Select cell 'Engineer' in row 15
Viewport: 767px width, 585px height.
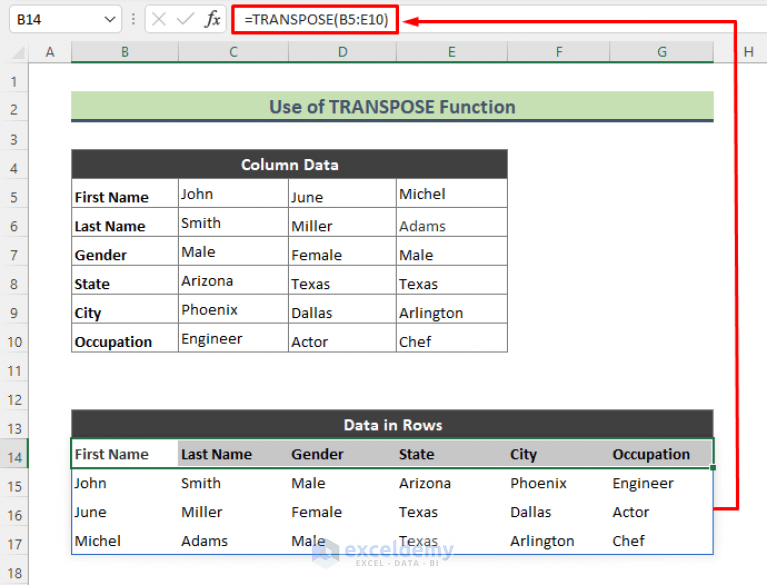coord(661,483)
